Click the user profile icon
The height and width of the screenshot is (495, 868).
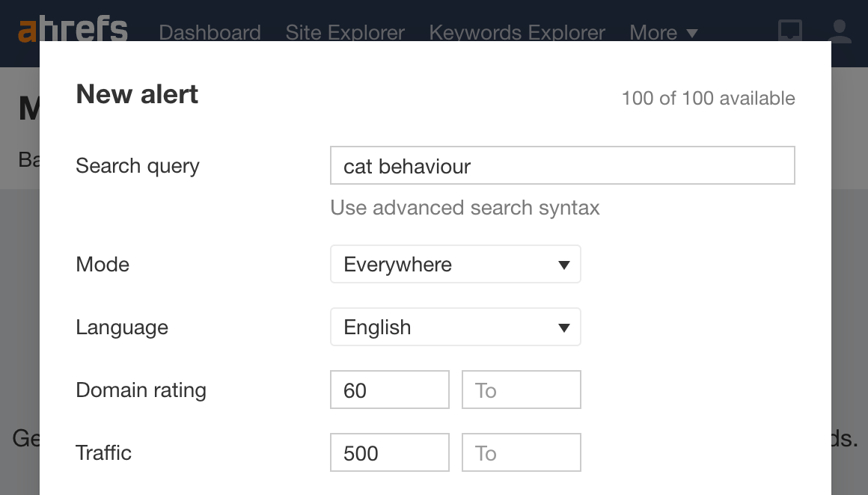point(839,30)
